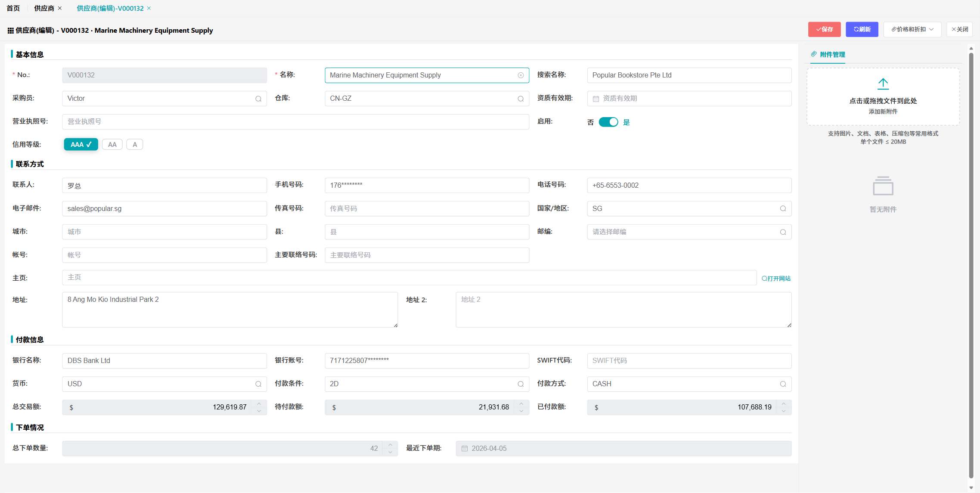
Task: Click into the 地址 2 text area
Action: pyautogui.click(x=623, y=310)
